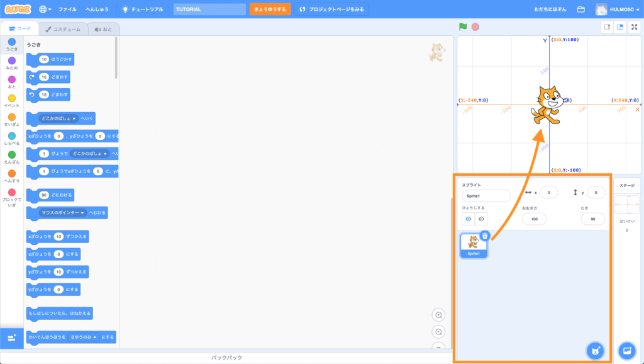Open the language globe dropdown

[x=45, y=9]
